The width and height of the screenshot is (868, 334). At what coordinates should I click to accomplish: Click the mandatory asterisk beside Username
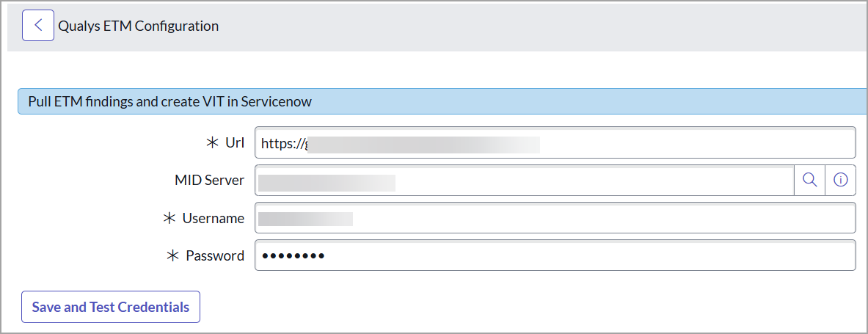(169, 218)
